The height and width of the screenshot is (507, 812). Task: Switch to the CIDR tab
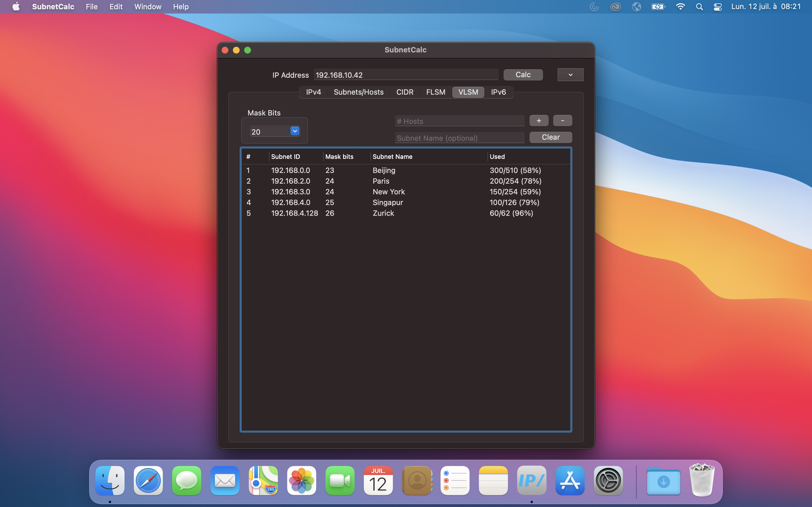pyautogui.click(x=404, y=92)
